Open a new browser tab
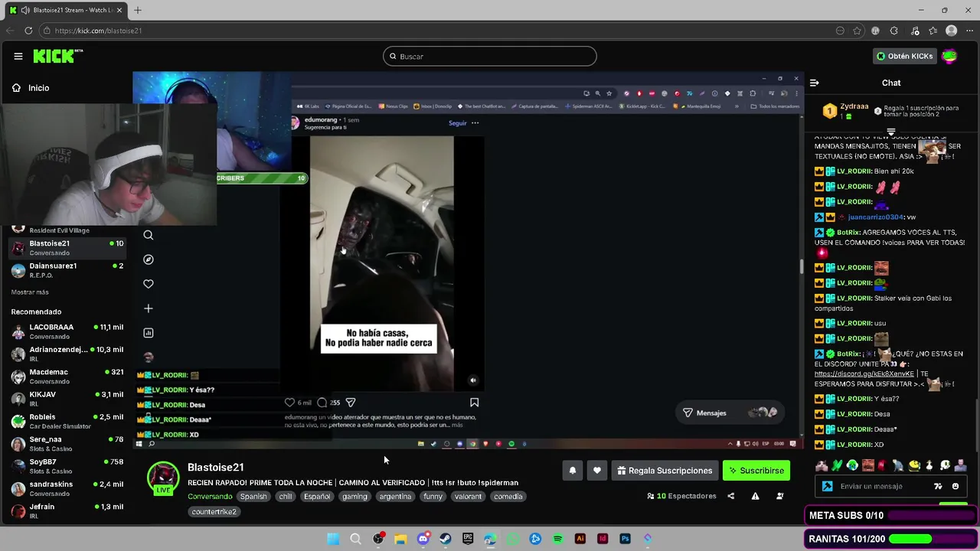The image size is (980, 551). pos(138,10)
